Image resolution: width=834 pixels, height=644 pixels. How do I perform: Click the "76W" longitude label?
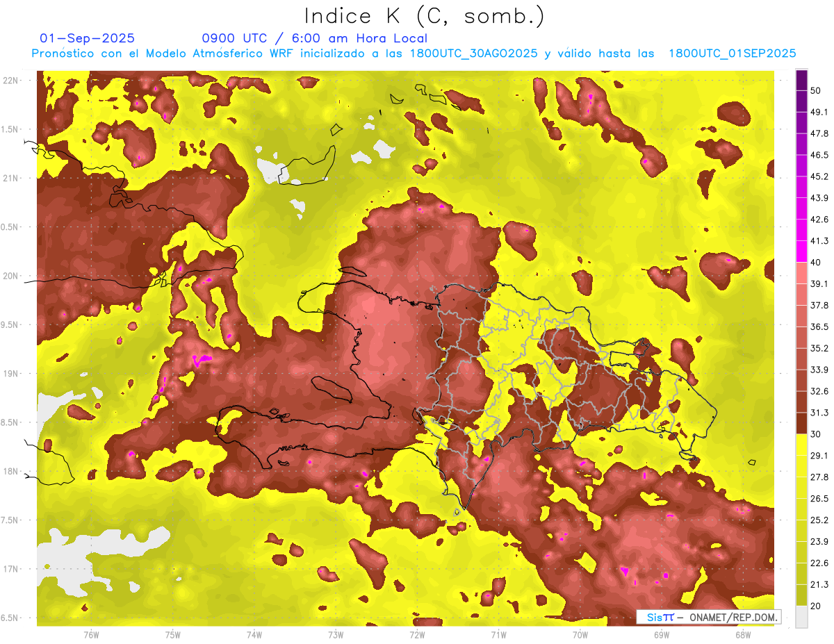click(x=91, y=634)
